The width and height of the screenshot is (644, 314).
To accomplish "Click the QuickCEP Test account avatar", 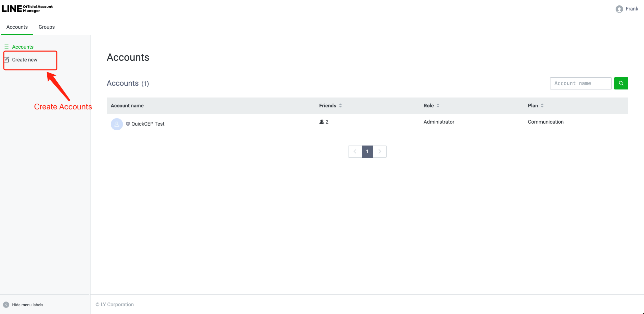I will point(117,124).
